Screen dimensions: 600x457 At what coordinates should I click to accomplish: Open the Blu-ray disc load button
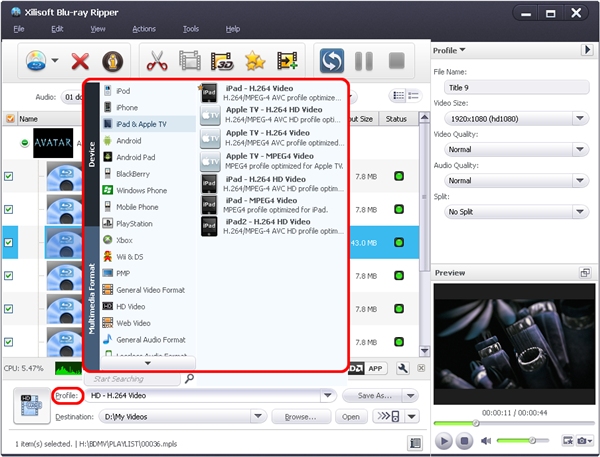click(36, 60)
